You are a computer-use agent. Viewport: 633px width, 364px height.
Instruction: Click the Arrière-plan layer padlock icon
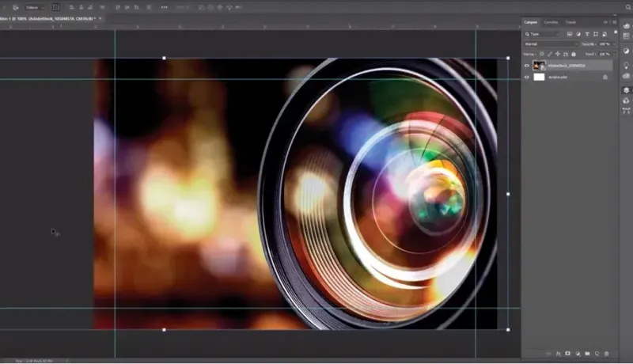click(605, 77)
